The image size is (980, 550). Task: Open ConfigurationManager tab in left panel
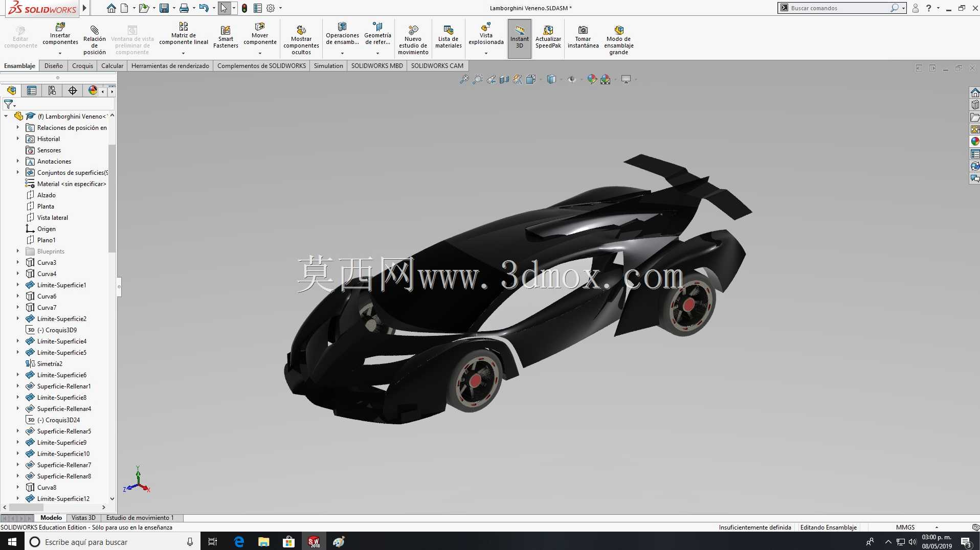coord(52,90)
